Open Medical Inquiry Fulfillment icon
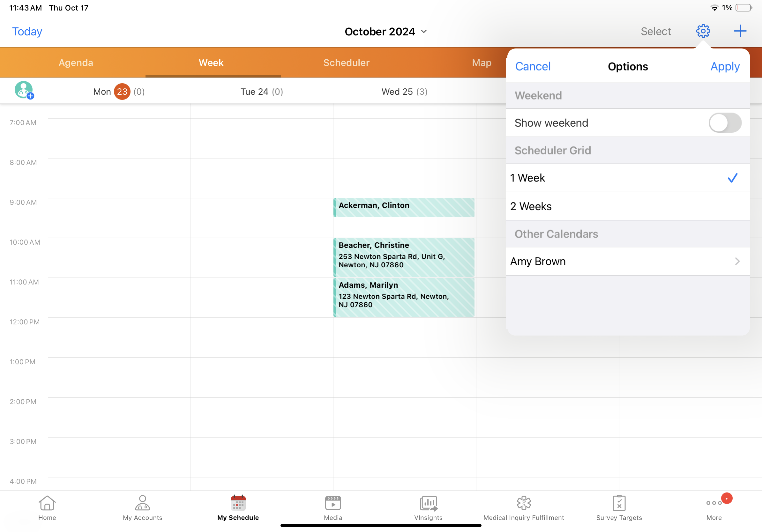 pos(523,503)
